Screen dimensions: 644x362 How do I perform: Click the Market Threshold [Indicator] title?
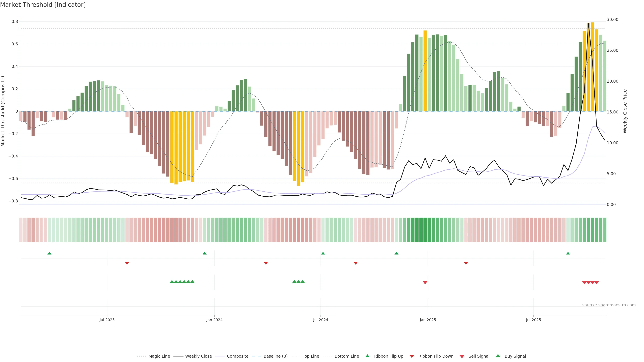coord(43,5)
